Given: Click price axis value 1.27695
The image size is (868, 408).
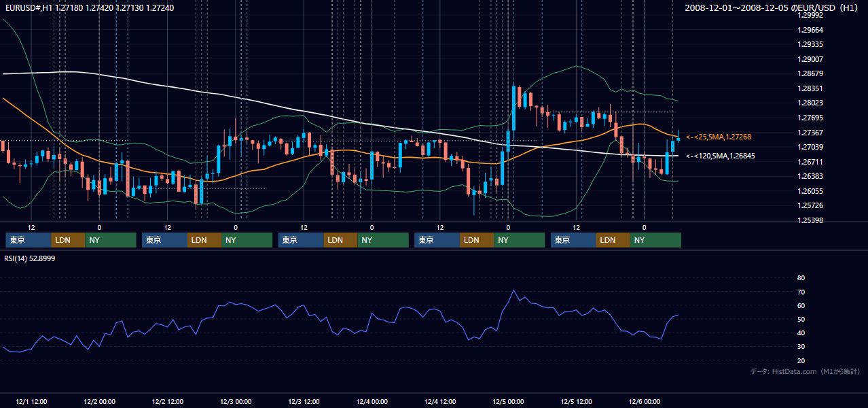Looking at the screenshot, I should tap(810, 118).
